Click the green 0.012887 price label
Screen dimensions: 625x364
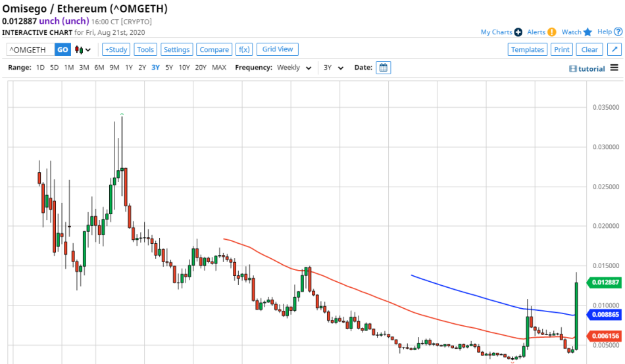605,283
